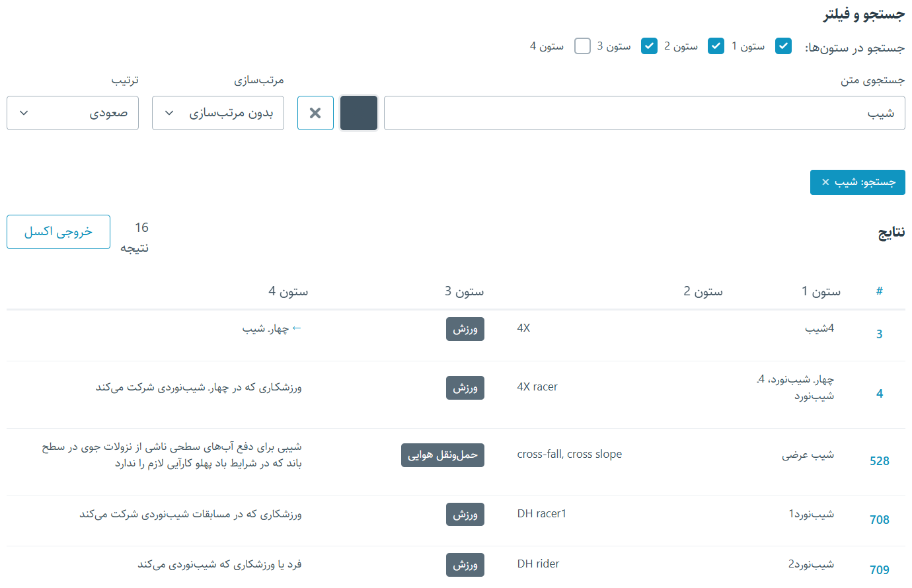Click the ستون 1 column header
This screenshot has height=588, width=912.
pos(821,291)
